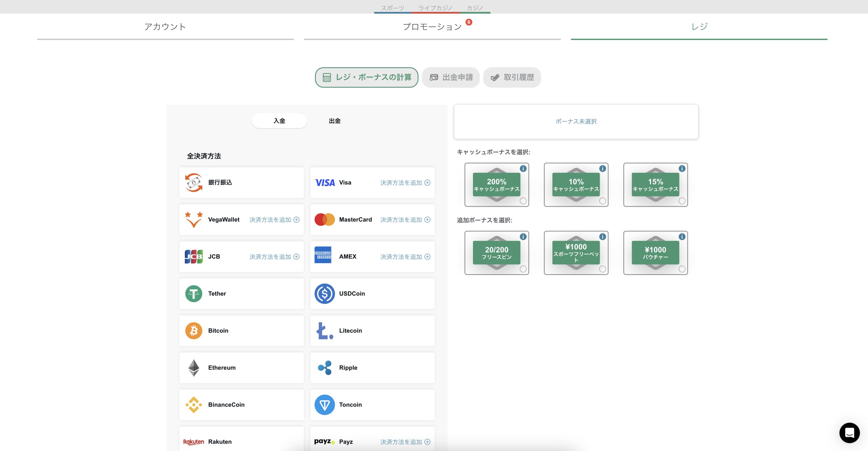Screen dimensions: 868x451
Task: Select the Toncoin payment icon
Action: pos(324,405)
